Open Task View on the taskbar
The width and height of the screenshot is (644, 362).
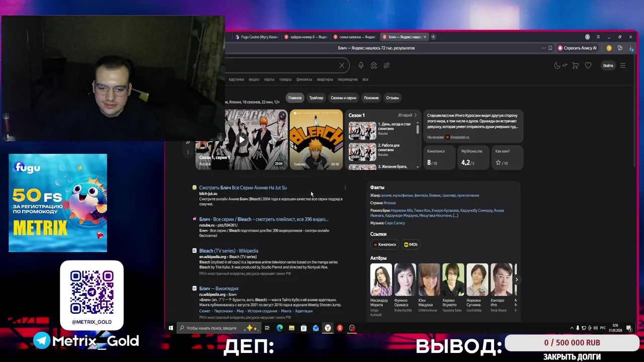tap(267, 328)
